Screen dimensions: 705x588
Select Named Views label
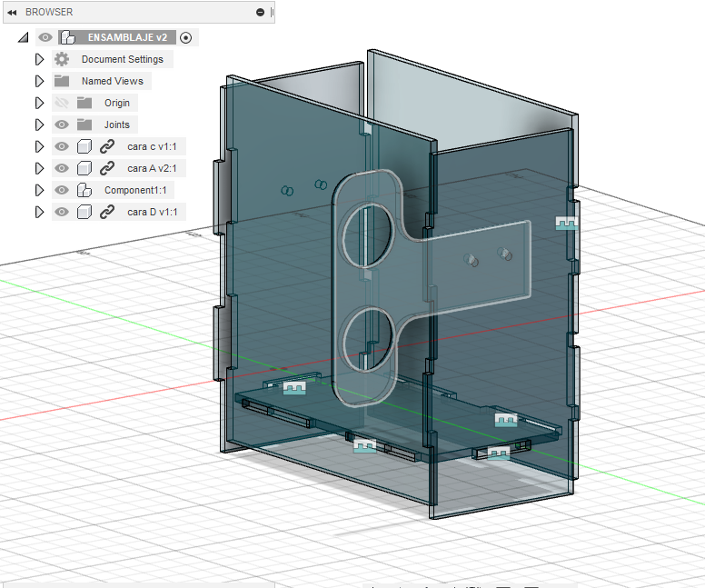(113, 81)
